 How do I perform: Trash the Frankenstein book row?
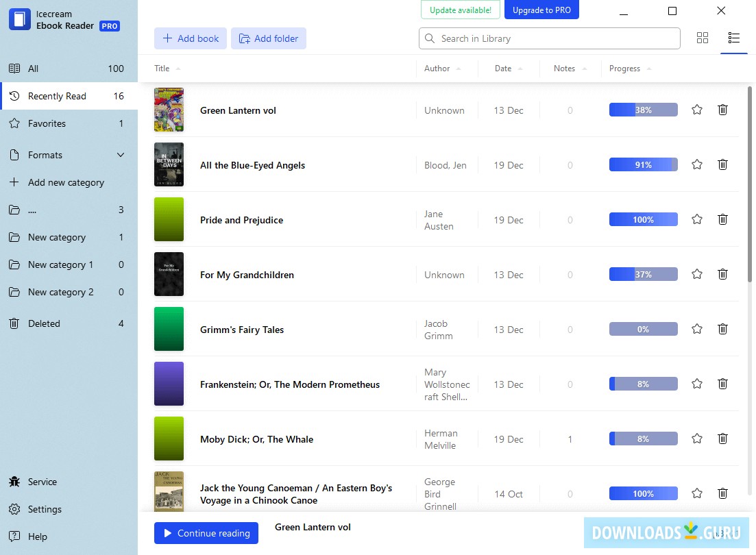[722, 384]
